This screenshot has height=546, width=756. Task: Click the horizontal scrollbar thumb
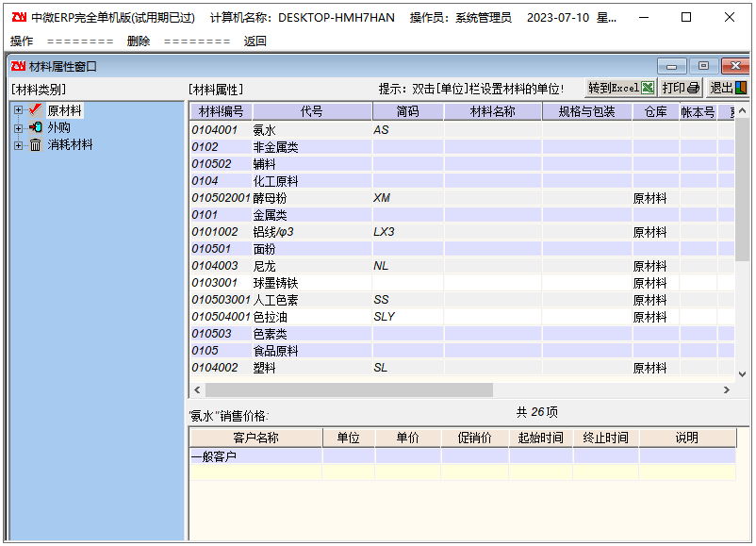point(349,389)
